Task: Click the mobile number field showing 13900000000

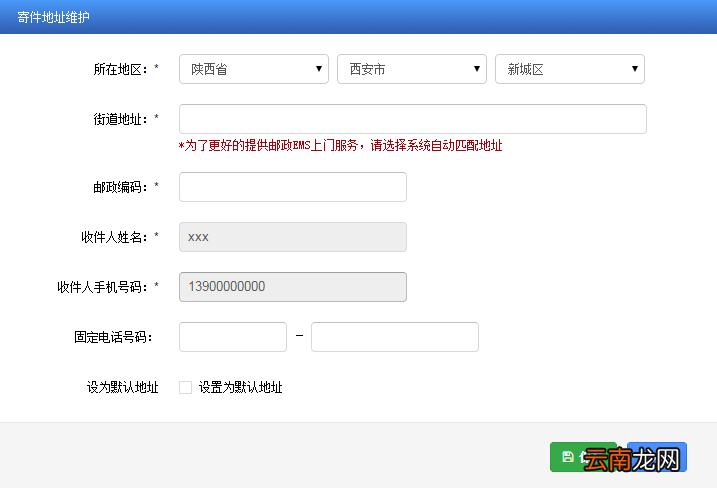Action: [293, 287]
